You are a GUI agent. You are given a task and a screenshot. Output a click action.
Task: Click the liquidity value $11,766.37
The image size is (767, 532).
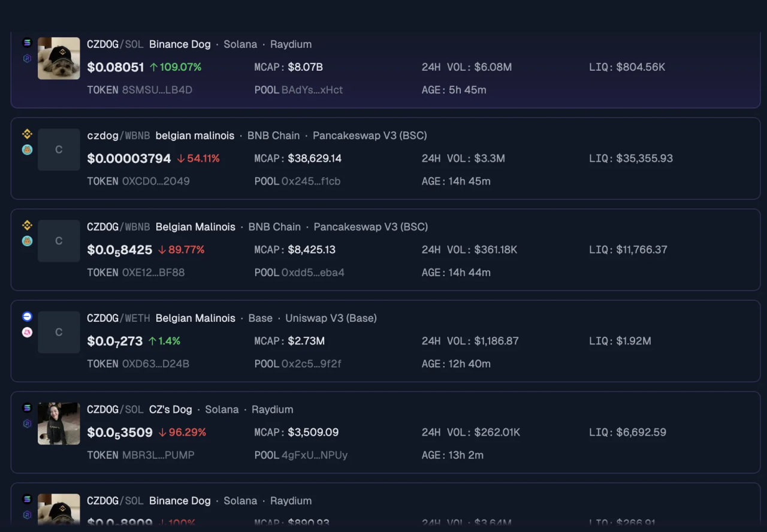click(x=642, y=250)
